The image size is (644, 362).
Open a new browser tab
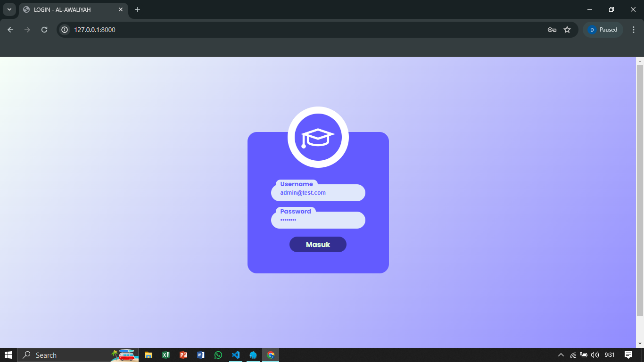[138, 9]
